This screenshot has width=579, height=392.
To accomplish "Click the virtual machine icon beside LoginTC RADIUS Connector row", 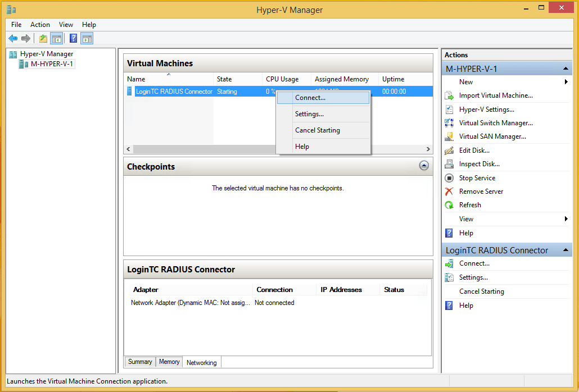I will point(129,91).
